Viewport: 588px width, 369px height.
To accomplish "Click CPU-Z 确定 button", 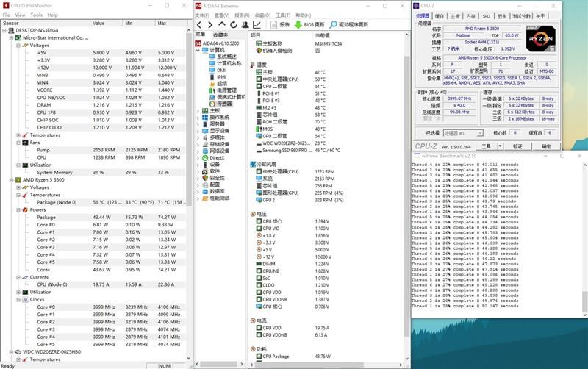I will [546, 146].
